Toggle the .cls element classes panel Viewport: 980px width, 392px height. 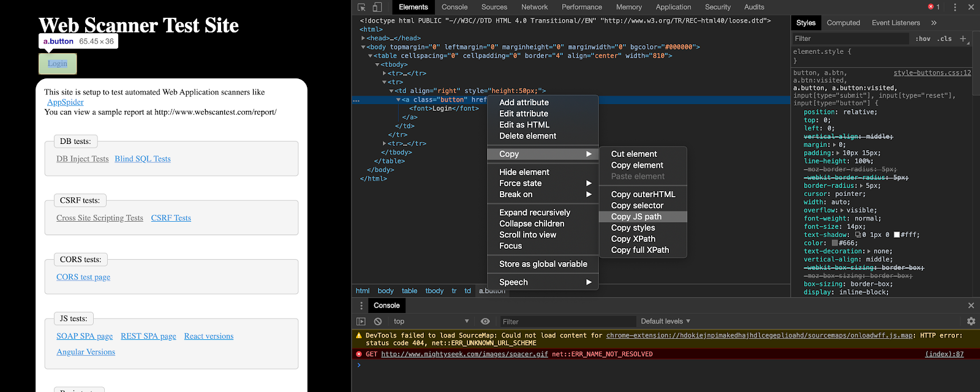coord(946,39)
